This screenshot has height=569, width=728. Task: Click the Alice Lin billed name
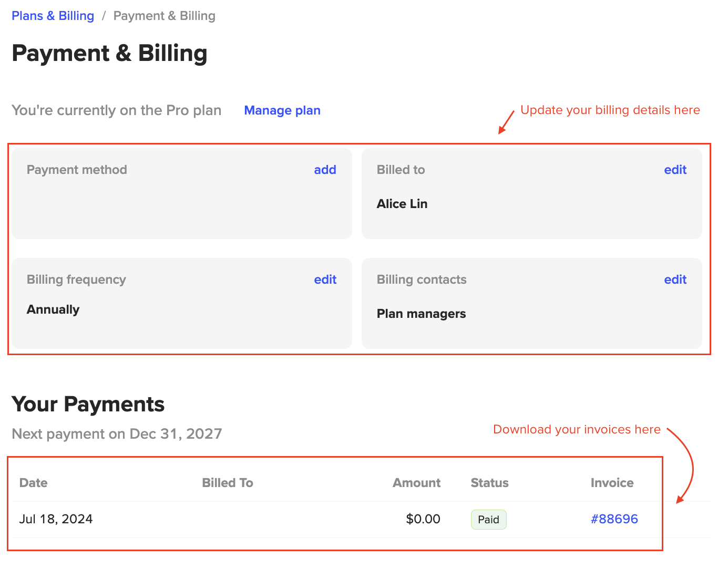[x=402, y=204]
